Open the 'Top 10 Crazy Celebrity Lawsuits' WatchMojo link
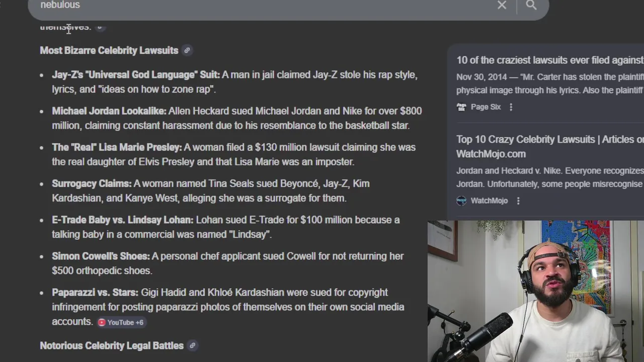This screenshot has width=644, height=362. (550, 146)
